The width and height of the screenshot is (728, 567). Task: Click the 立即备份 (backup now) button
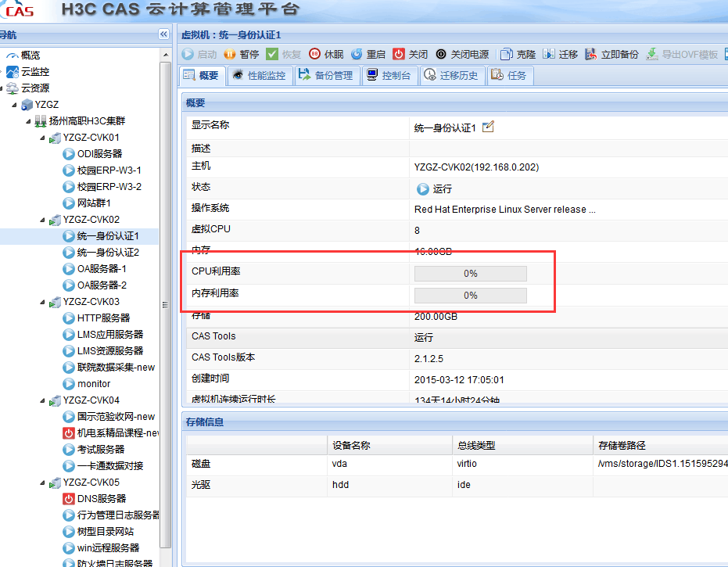(612, 54)
